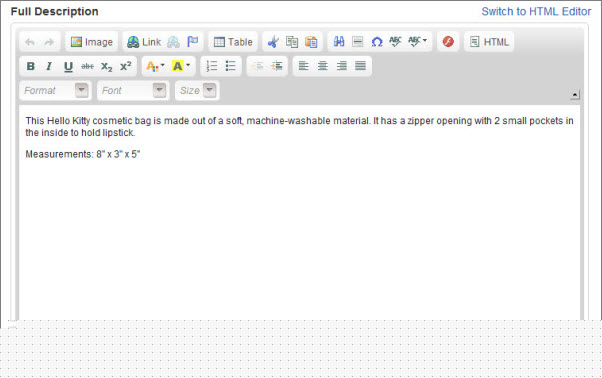Insert a table using the Table button

click(233, 42)
